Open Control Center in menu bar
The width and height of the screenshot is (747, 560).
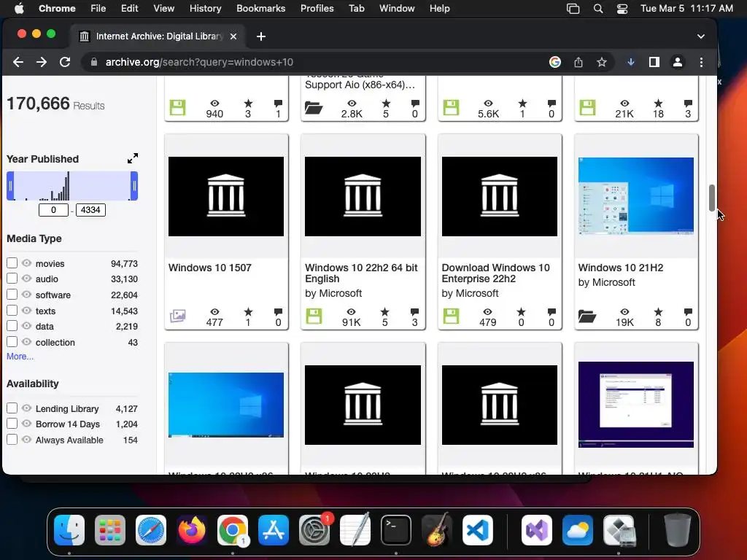tap(622, 8)
